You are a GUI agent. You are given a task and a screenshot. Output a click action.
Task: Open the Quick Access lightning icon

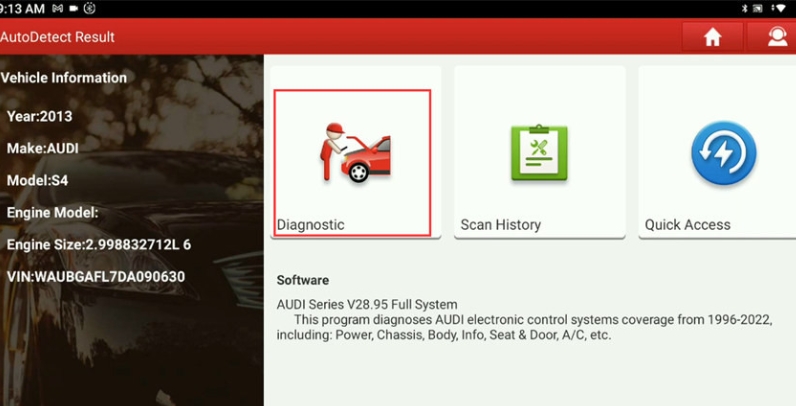pos(723,153)
